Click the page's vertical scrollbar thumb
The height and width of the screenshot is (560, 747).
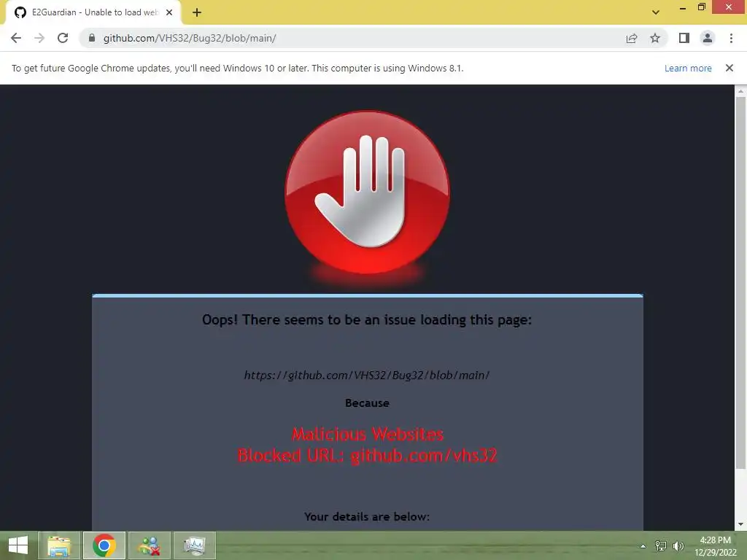pos(740,283)
